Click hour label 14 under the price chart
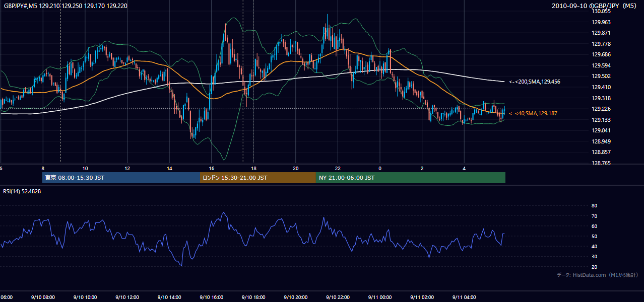644x302 pixels. 169,169
